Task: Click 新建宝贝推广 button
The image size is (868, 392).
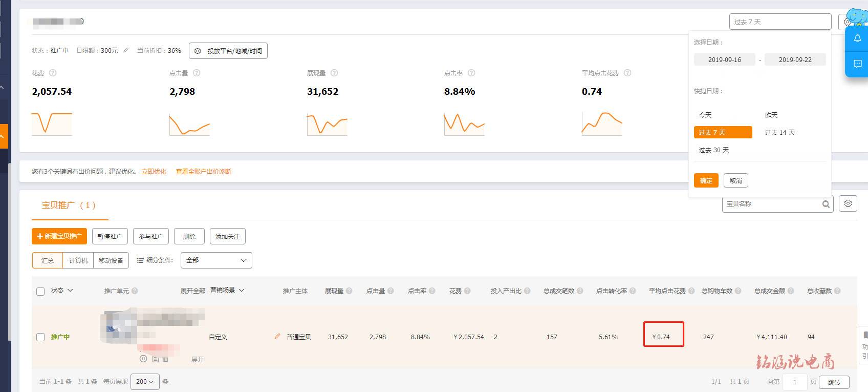Action: click(x=59, y=236)
